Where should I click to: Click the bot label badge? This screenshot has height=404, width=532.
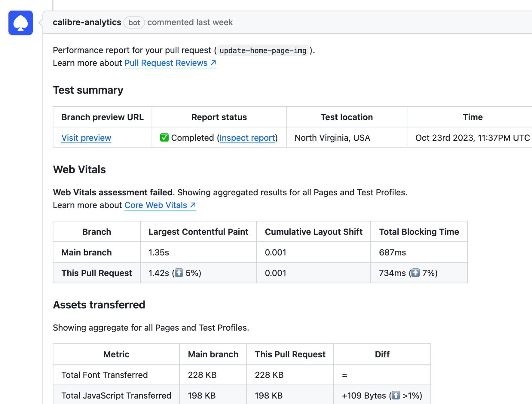pos(134,23)
